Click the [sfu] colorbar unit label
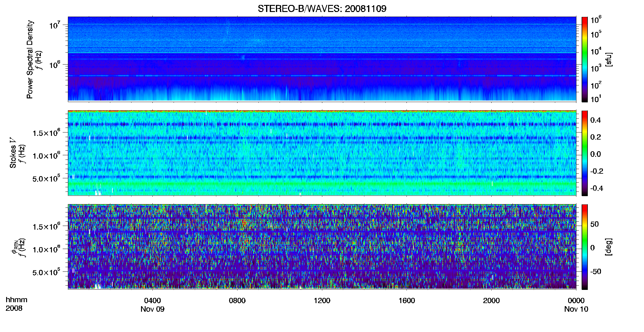Viewport: 644px width, 332px height. (x=608, y=59)
